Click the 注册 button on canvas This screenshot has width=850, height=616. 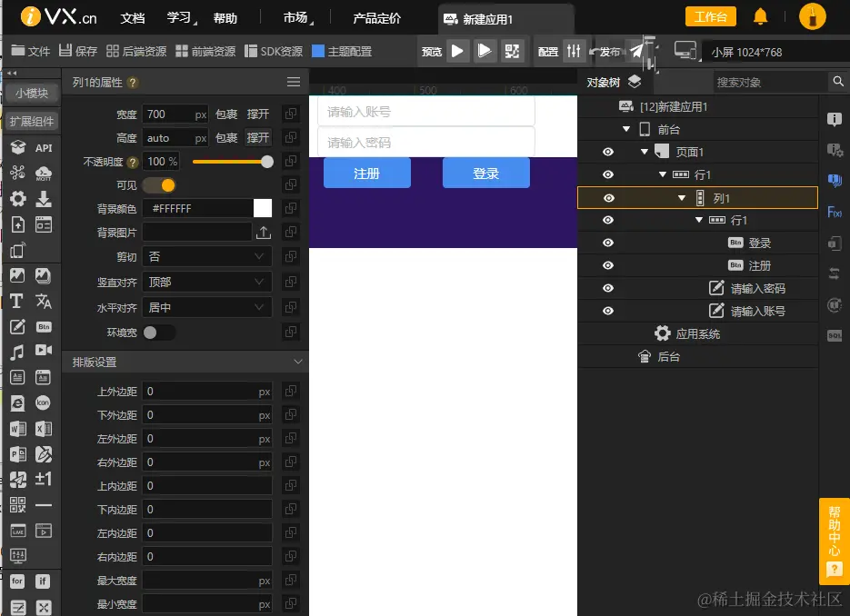[x=367, y=174]
